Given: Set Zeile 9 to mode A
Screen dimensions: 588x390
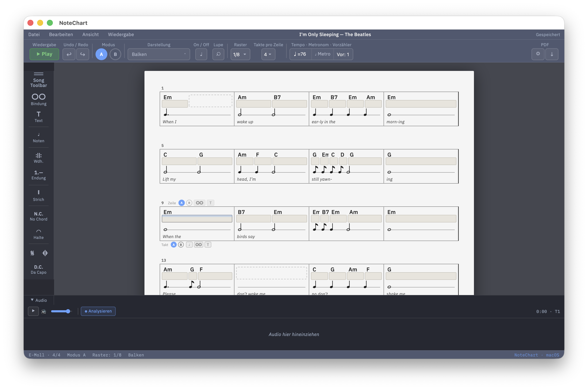Looking at the screenshot, I should (x=182, y=203).
